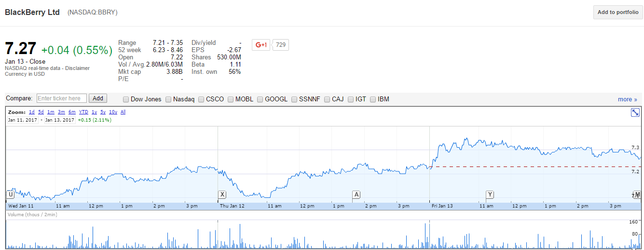Edit the Jan 13, 2017 end date
This screenshot has width=644, height=250.
coord(60,120)
